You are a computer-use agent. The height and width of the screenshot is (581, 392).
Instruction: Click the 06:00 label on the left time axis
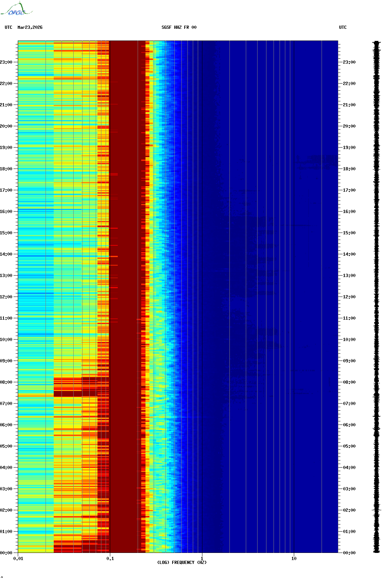point(6,425)
